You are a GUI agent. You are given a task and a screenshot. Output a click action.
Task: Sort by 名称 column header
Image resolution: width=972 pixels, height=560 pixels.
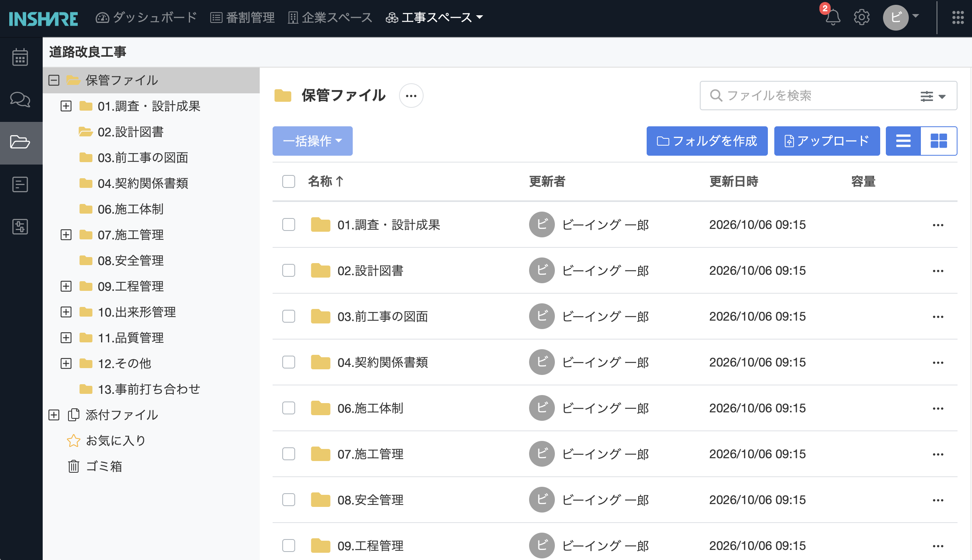click(326, 181)
